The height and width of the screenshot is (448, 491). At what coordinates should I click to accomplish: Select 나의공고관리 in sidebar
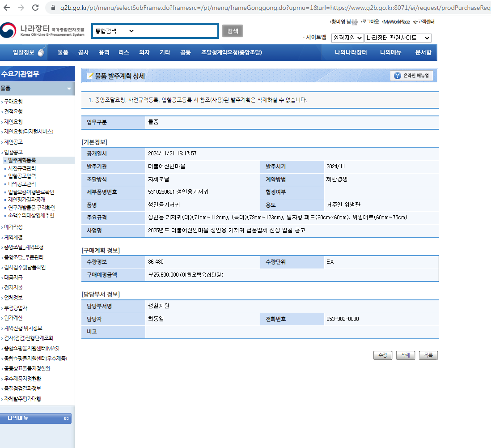(x=22, y=184)
